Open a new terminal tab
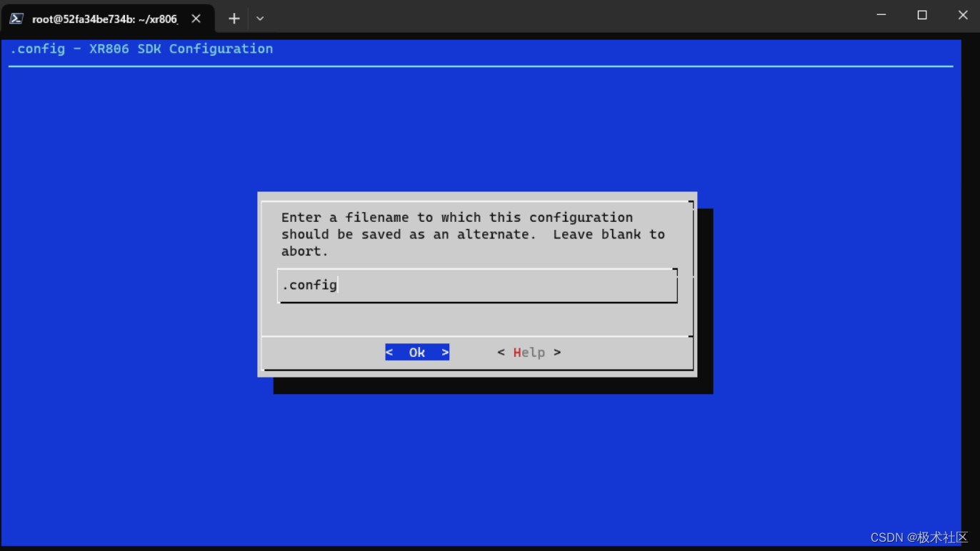This screenshot has width=980, height=551. coord(234,19)
